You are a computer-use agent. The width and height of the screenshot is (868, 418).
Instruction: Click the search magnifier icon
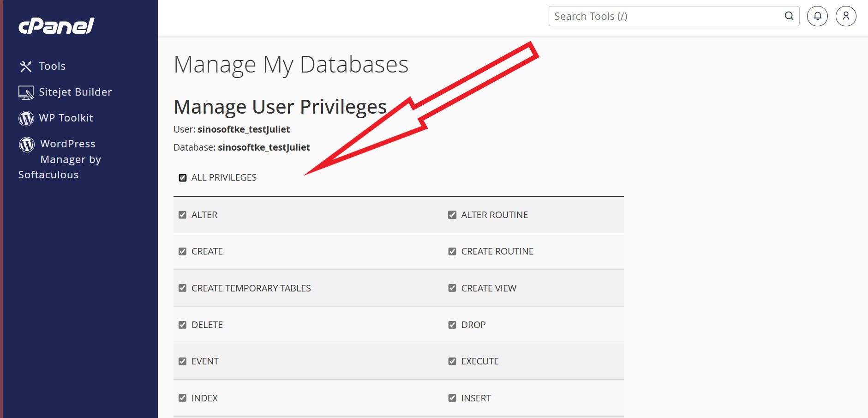pyautogui.click(x=789, y=16)
